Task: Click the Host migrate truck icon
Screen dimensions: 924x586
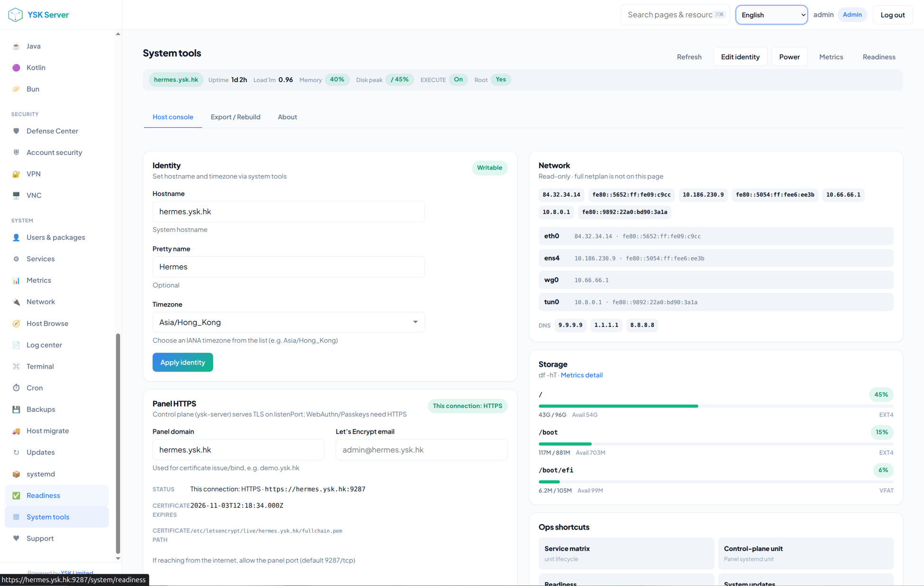Action: tap(16, 431)
